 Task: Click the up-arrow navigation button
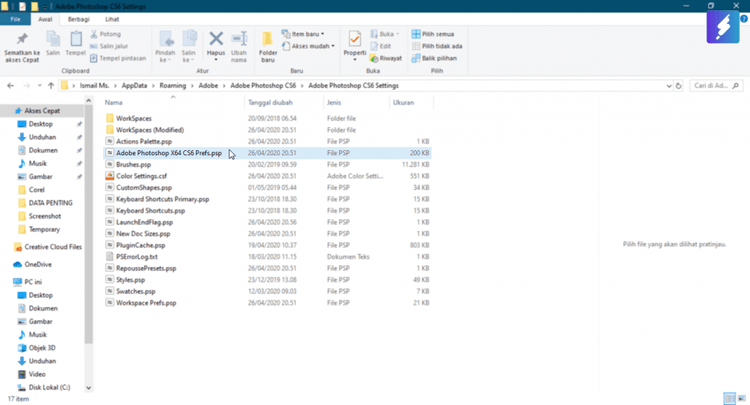[x=51, y=87]
